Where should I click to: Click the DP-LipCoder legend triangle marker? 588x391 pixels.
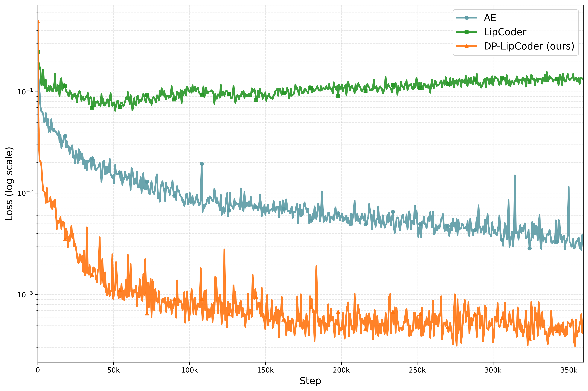[467, 46]
